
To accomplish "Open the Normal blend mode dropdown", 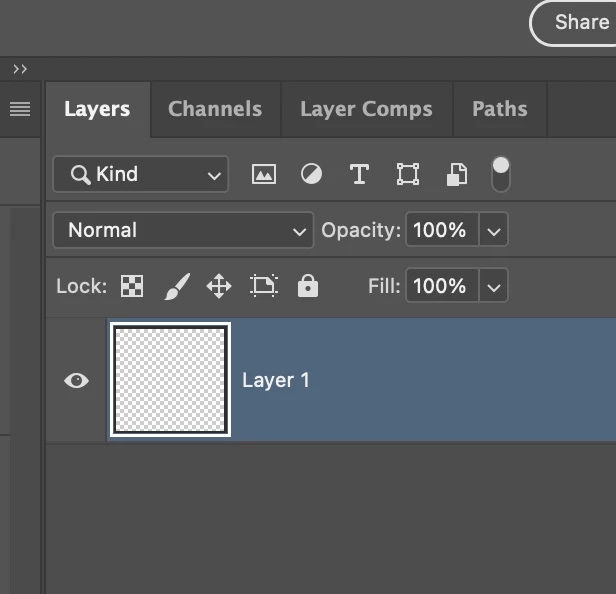I will (183, 230).
